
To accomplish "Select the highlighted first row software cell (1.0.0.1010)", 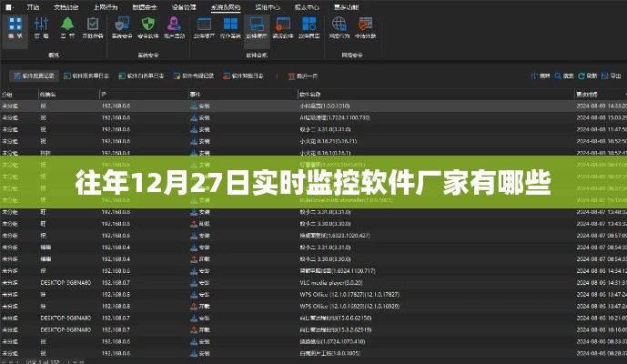I will [325, 106].
